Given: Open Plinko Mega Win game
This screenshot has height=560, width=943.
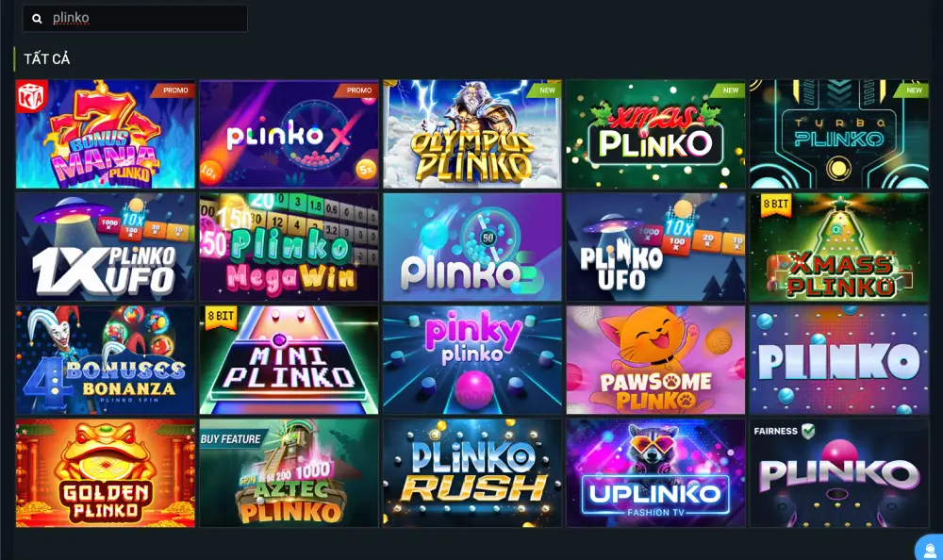Looking at the screenshot, I should (x=289, y=247).
